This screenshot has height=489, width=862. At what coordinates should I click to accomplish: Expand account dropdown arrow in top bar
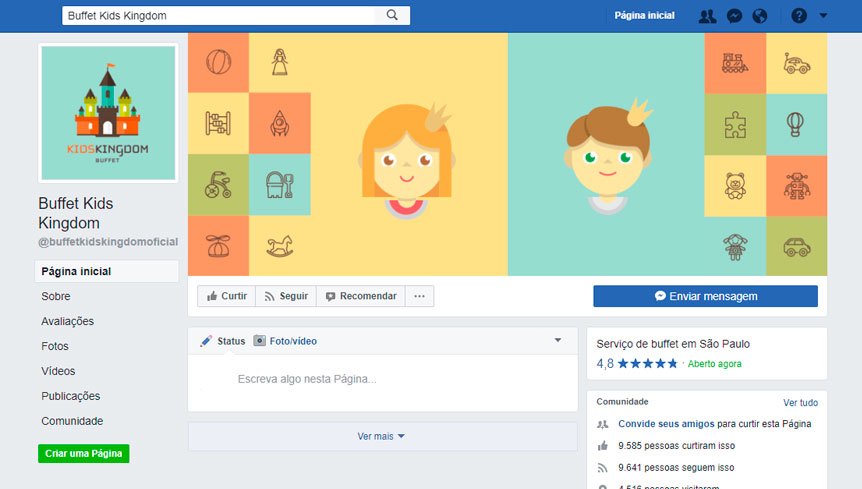click(823, 16)
